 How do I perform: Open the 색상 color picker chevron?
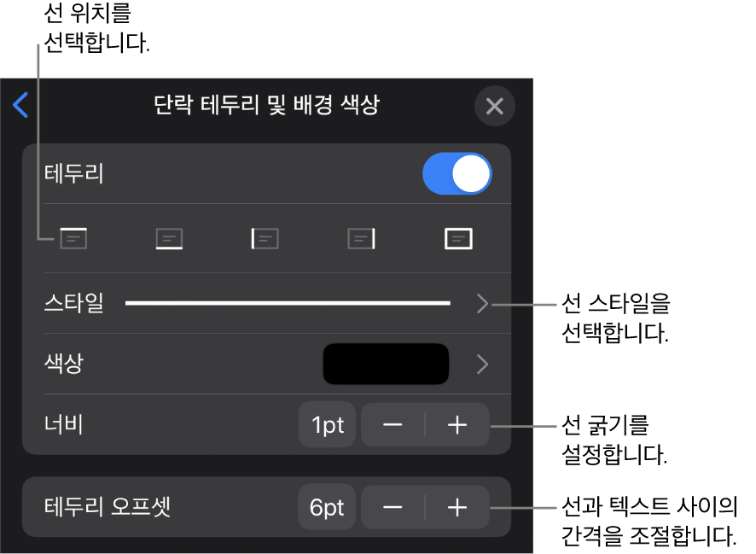(482, 364)
